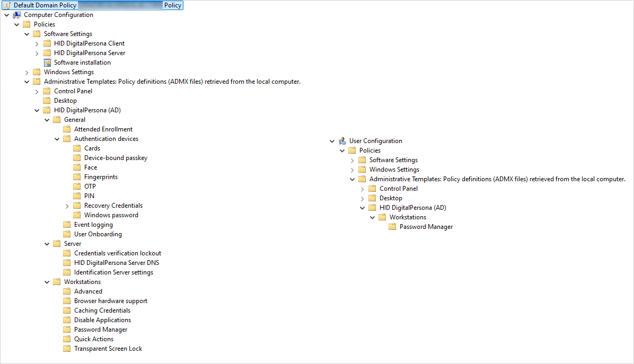The image size is (634, 364).
Task: Click the Transparent Screen Lock folder icon
Action: pos(67,349)
